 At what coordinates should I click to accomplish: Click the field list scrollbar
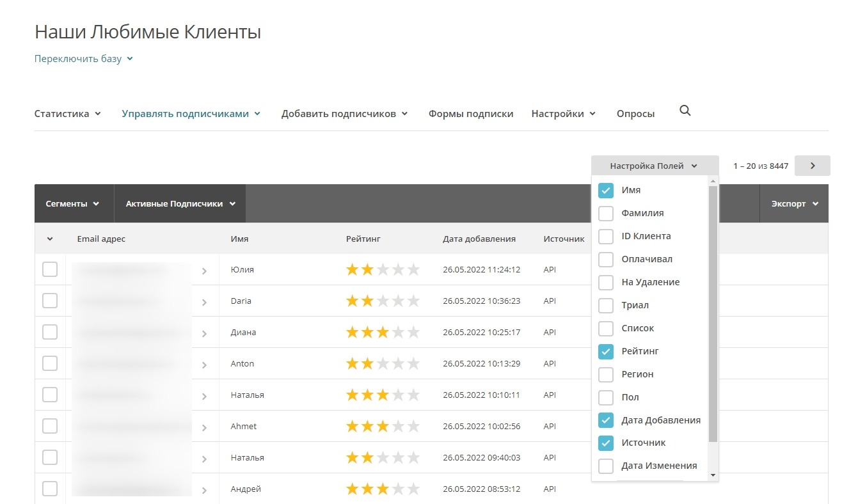click(713, 313)
